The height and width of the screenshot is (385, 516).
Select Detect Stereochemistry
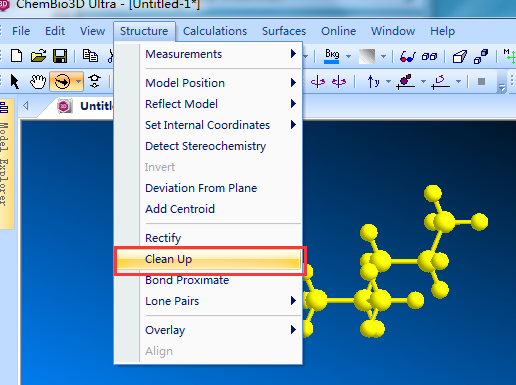click(x=208, y=146)
